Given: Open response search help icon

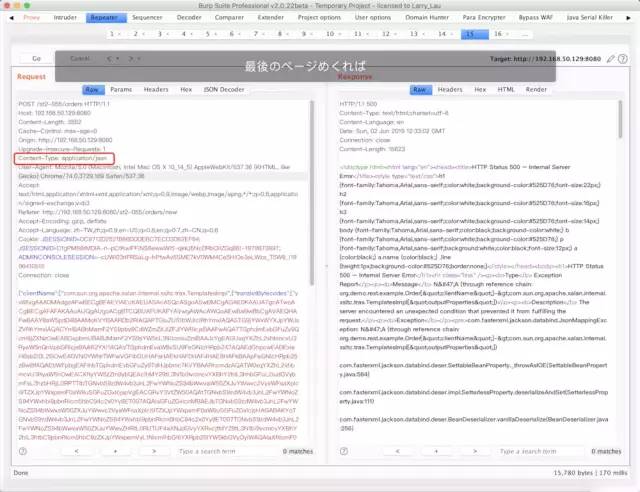Looking at the screenshot, I should pyautogui.click(x=344, y=451).
